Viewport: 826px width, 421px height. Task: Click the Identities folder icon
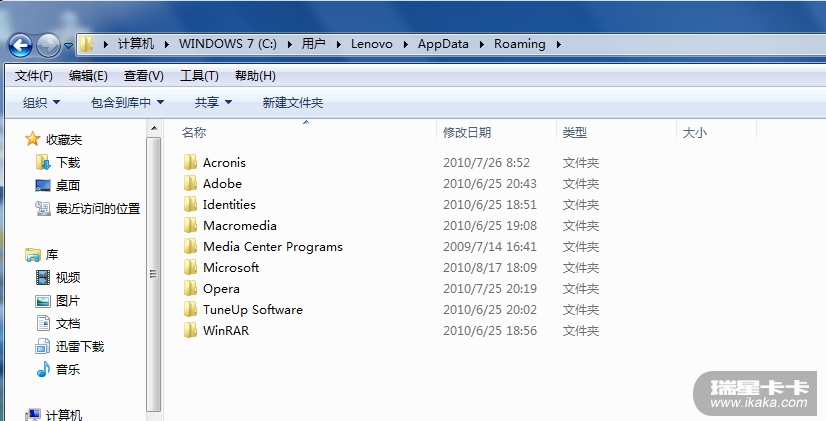point(190,204)
